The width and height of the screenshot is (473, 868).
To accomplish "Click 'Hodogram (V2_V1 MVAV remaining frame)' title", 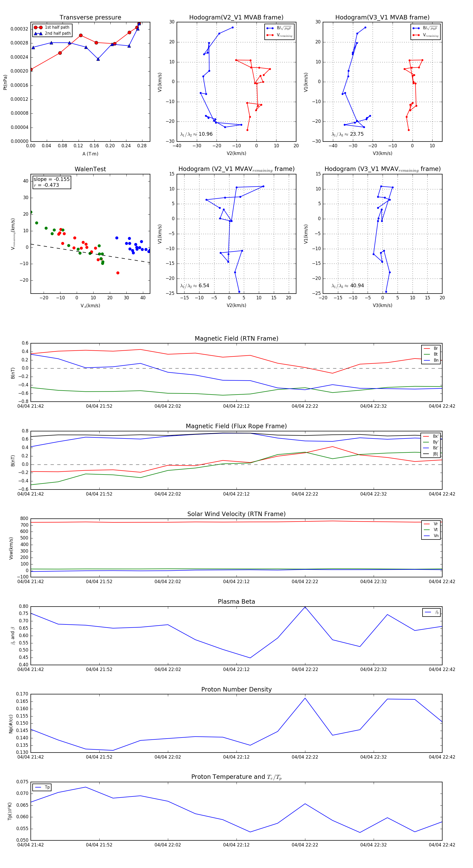I will [236, 169].
